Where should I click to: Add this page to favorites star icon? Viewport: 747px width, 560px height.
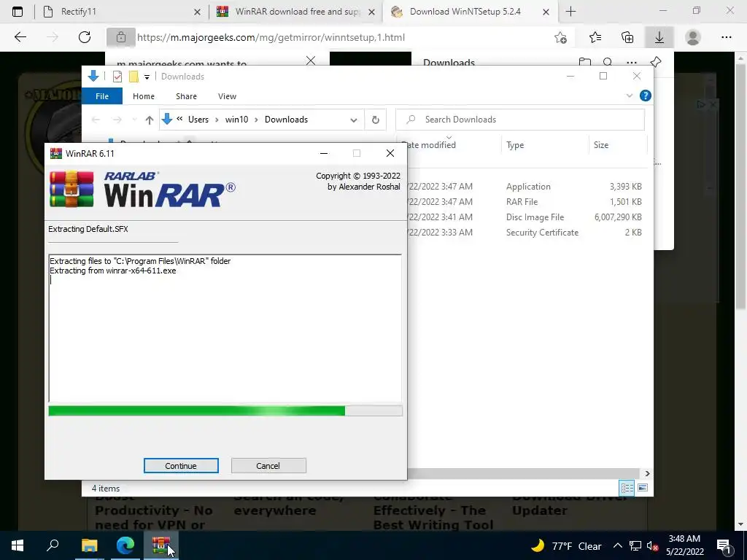[x=561, y=37]
